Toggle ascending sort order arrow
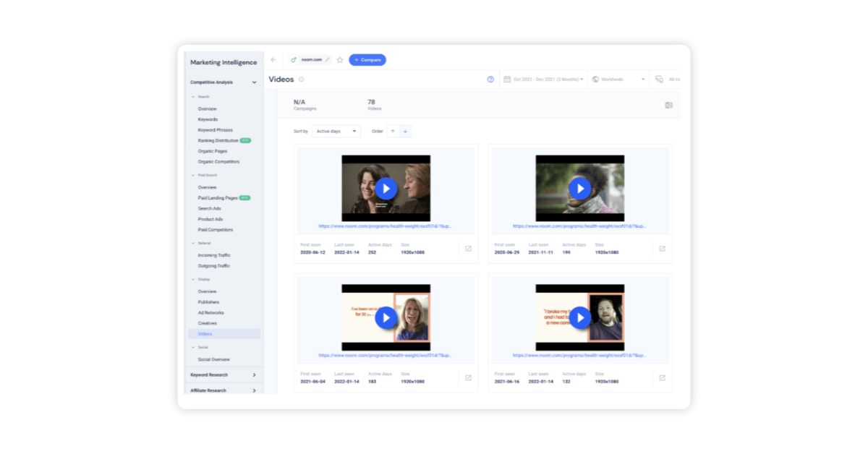The image size is (868, 454). click(391, 131)
